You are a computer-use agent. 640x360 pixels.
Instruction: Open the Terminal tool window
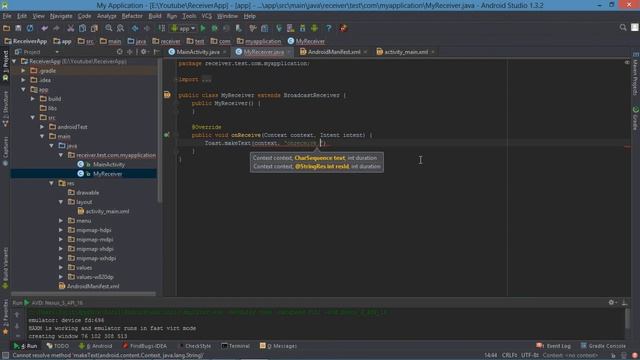pos(236,346)
